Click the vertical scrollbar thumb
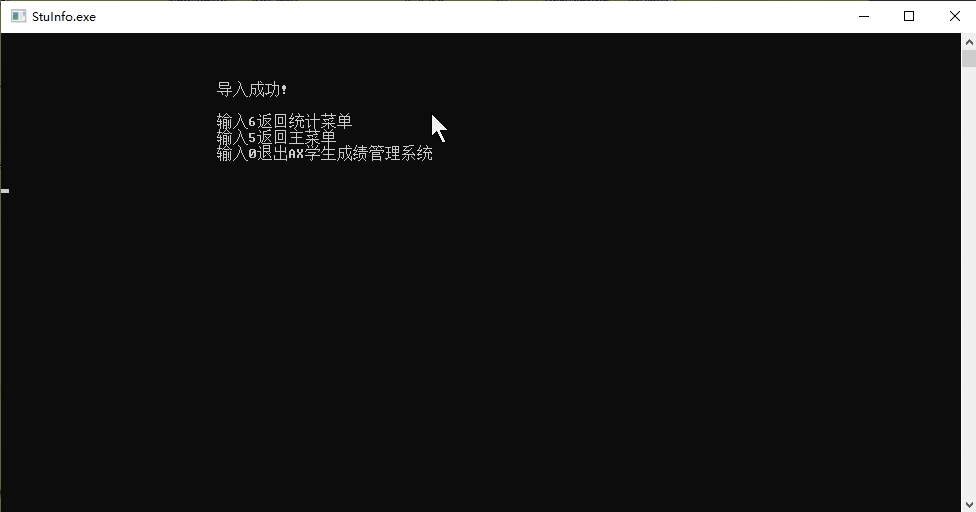 [x=969, y=58]
